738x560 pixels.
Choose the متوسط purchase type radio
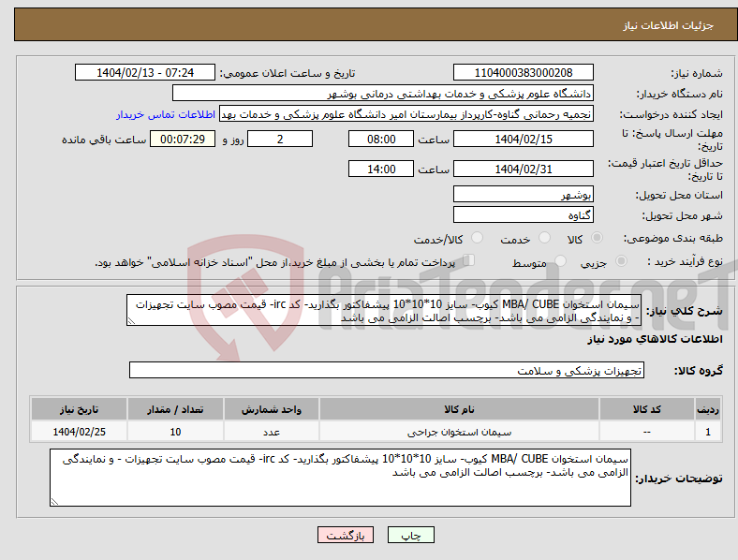[x=560, y=261]
